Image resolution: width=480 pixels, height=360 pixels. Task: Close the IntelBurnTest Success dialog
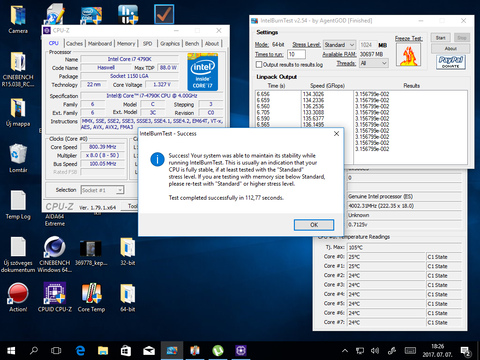(x=336, y=134)
